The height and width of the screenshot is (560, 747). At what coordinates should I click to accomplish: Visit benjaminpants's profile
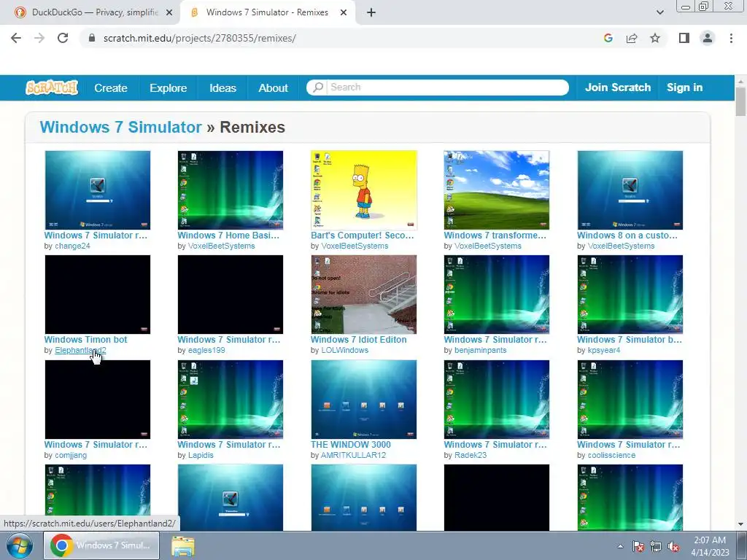tap(480, 351)
